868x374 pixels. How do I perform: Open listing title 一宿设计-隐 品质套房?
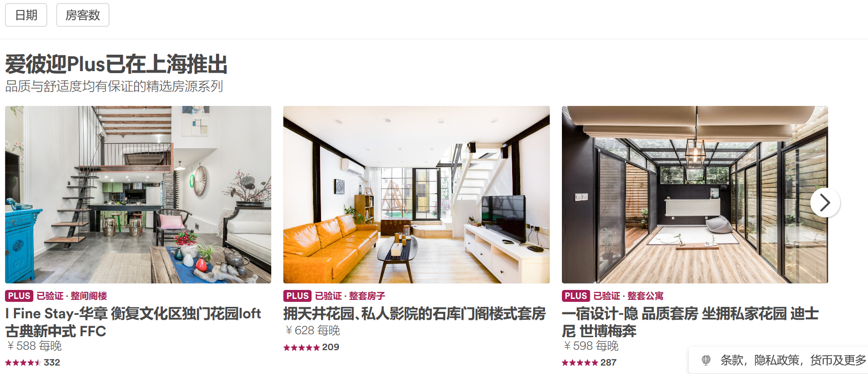tap(690, 322)
